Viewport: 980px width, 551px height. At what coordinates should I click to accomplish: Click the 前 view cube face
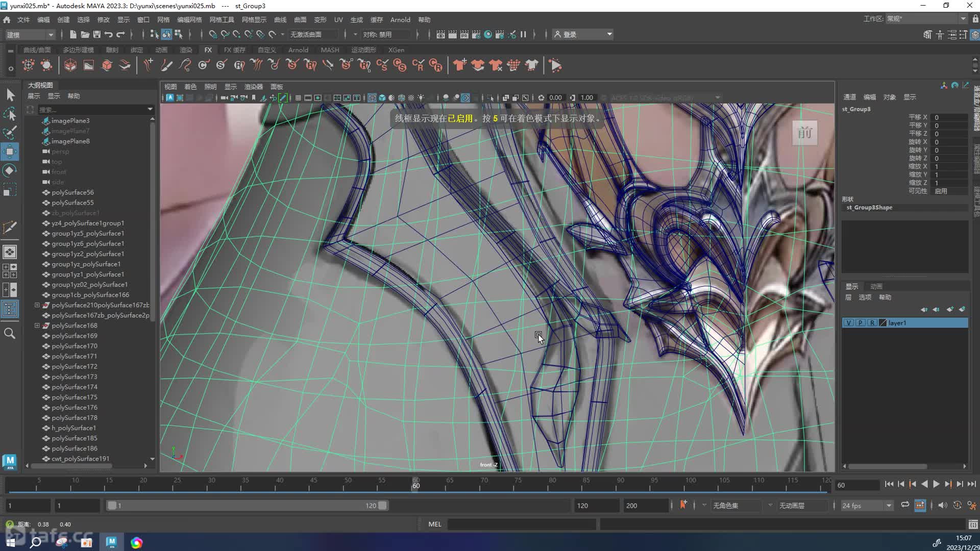tap(805, 133)
